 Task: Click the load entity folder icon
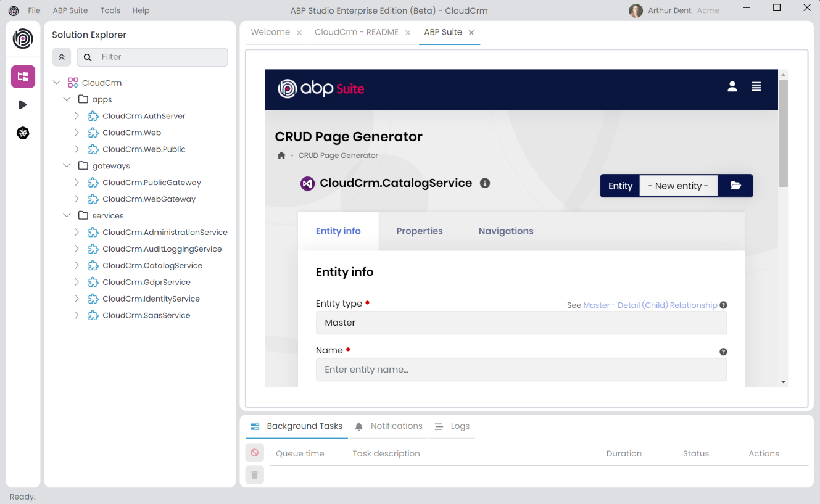(x=735, y=186)
